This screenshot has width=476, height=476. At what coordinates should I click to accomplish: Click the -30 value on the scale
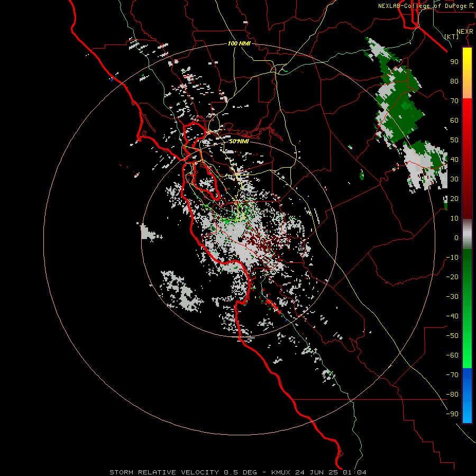pos(452,297)
